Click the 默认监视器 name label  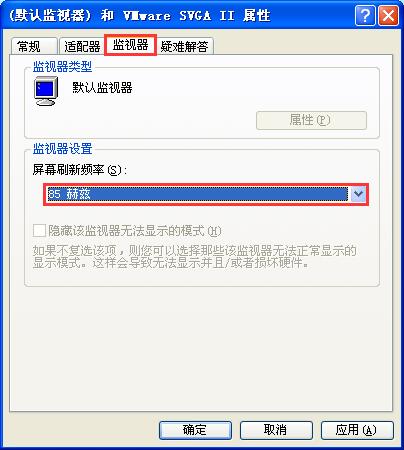pos(102,88)
